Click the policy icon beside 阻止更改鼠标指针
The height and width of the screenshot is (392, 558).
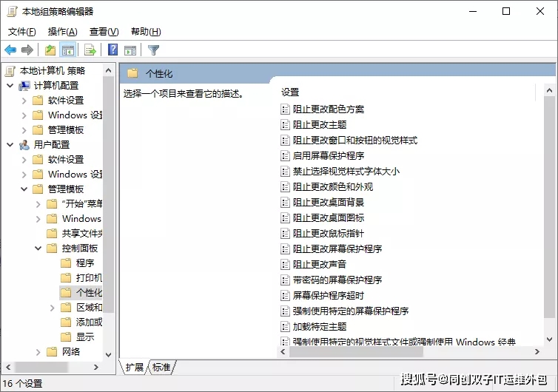[285, 234]
